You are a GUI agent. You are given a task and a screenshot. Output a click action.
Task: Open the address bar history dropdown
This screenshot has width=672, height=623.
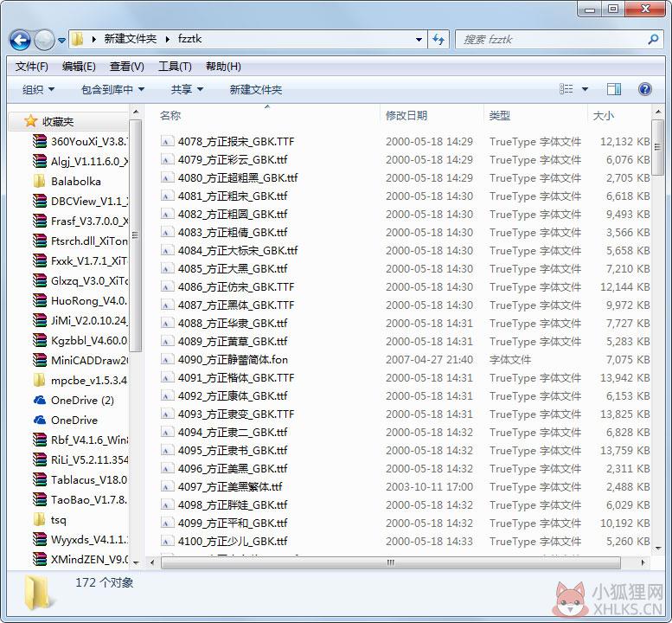[x=419, y=40]
